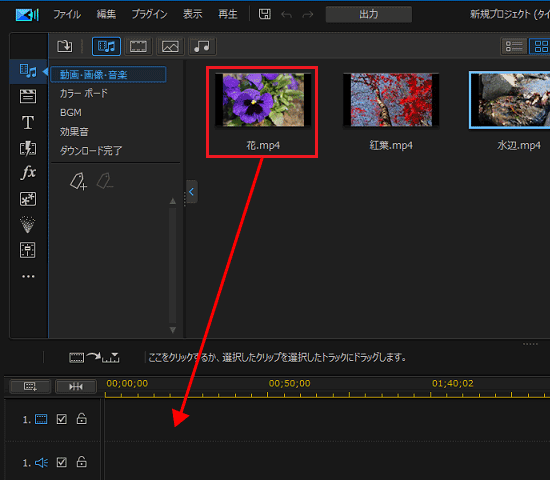Click the 紅葉.mp4 file name

coord(391,145)
